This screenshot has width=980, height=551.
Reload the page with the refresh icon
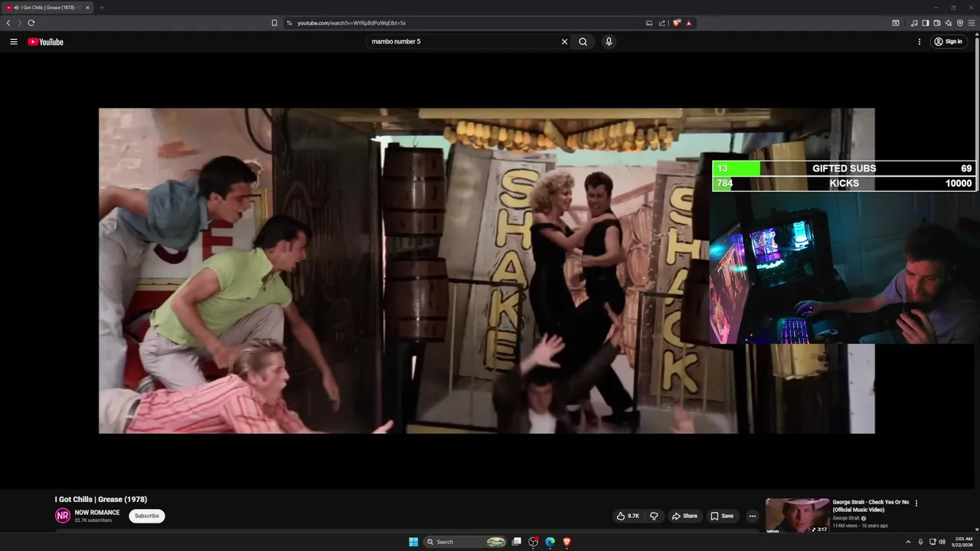coord(31,23)
